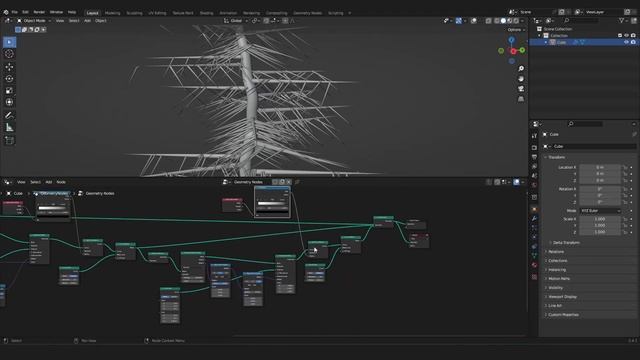Expand the Collections panel
Image resolution: width=640 pixels, height=360 pixels.
point(557,260)
